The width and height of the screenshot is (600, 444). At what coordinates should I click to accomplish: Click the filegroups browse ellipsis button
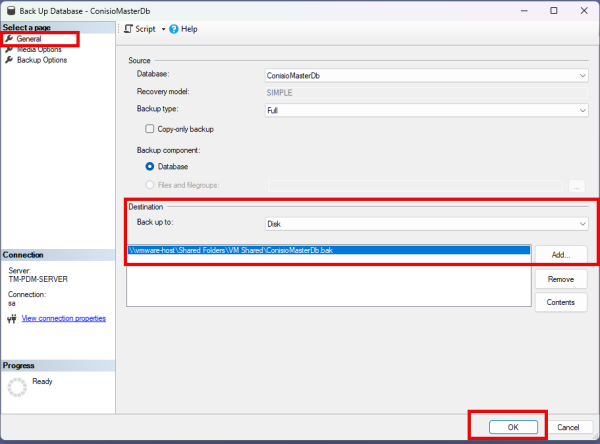point(576,186)
